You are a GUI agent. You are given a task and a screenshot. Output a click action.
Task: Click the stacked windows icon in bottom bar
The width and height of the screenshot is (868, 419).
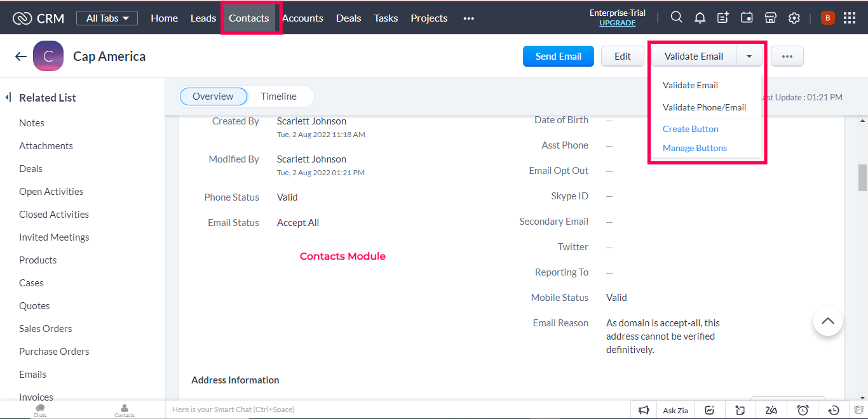click(858, 410)
